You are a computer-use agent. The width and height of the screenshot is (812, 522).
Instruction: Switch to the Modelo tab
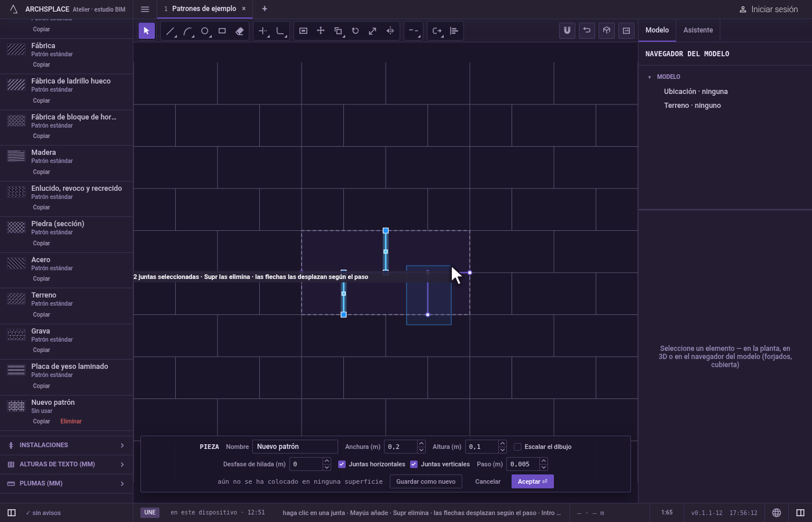(x=657, y=30)
